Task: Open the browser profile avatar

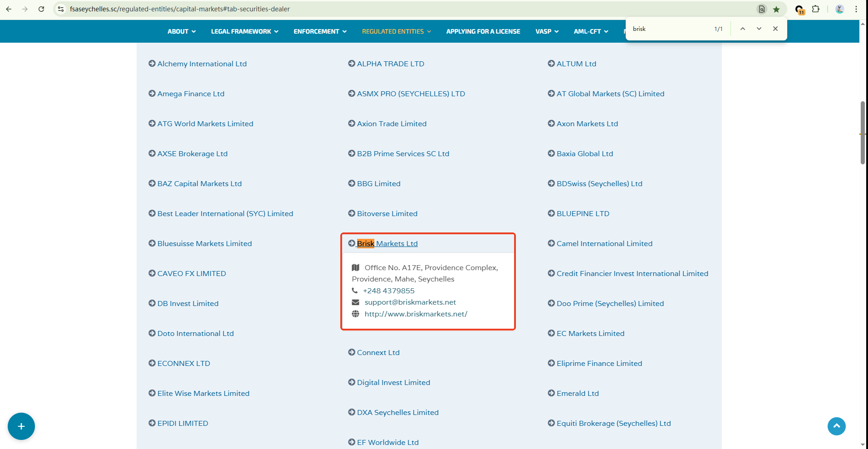Action: [x=839, y=9]
